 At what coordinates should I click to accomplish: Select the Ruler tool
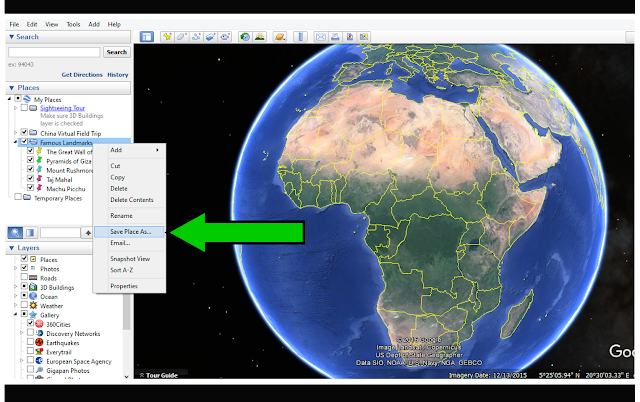300,37
